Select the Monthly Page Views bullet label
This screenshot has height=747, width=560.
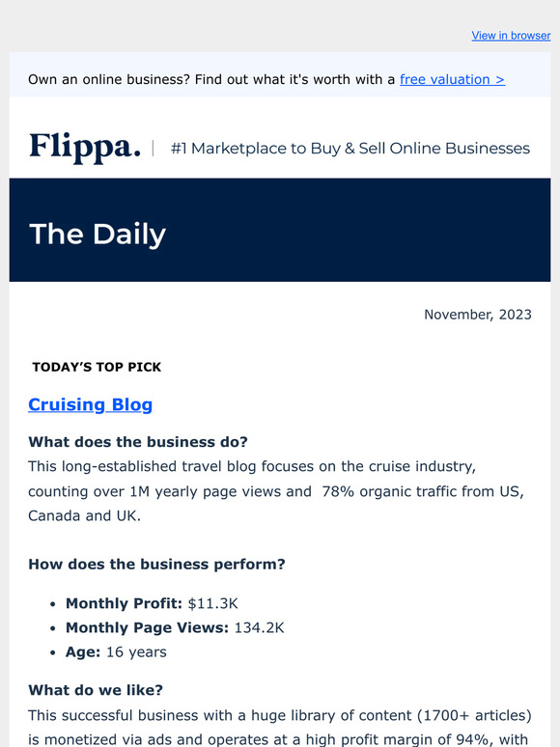[148, 627]
